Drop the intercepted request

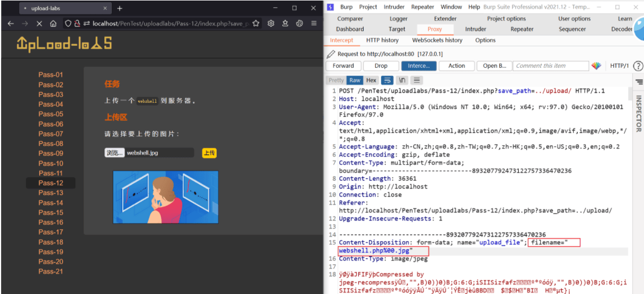[381, 66]
